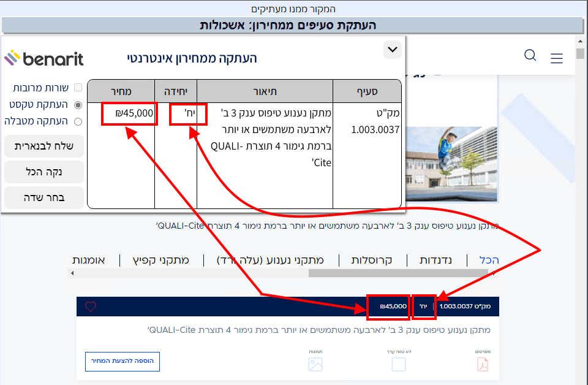
Task: Open the PDF specifications icon
Action: 483,365
